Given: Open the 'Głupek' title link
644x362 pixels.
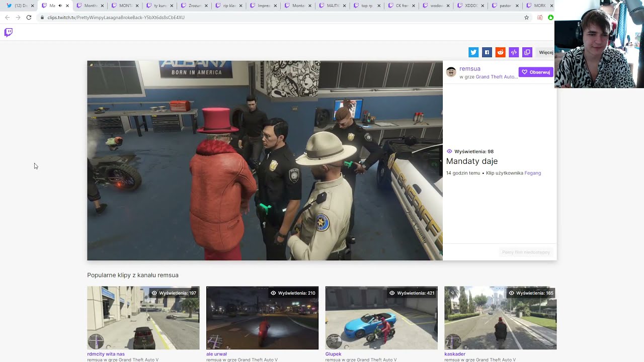Looking at the screenshot, I should click(x=333, y=354).
